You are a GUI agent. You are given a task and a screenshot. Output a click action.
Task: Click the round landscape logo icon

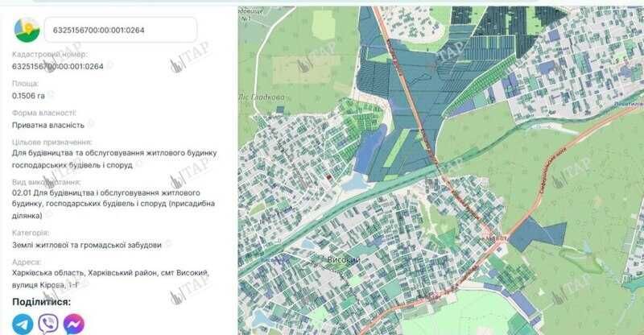point(27,30)
